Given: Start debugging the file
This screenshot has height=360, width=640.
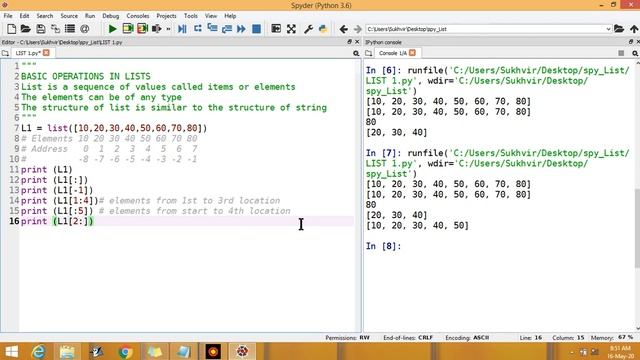Looking at the screenshot, I should pos(182,29).
